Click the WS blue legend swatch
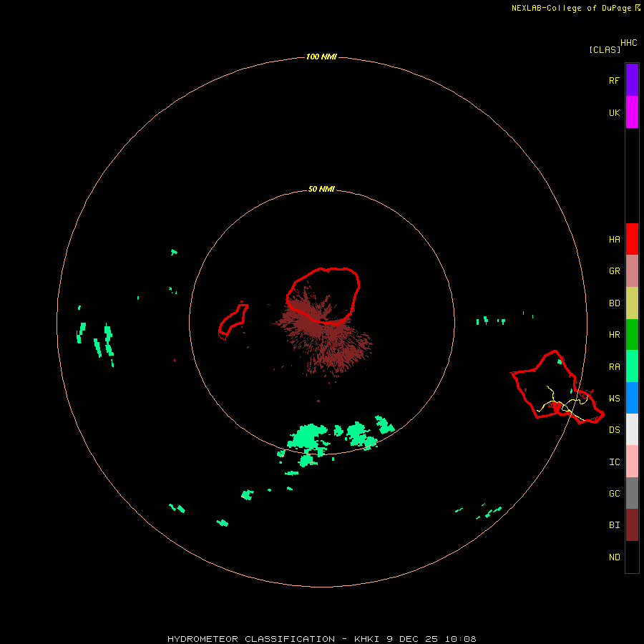644x644 pixels. coord(632,398)
